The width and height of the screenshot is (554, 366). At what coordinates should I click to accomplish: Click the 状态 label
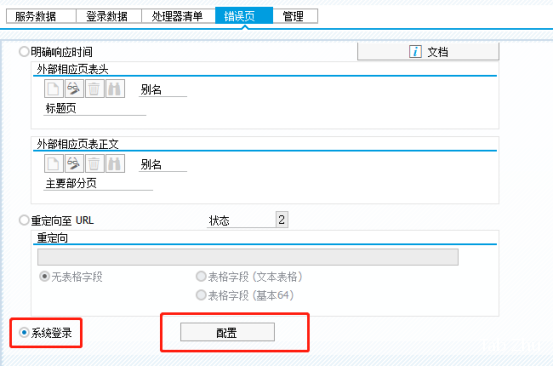tap(219, 221)
